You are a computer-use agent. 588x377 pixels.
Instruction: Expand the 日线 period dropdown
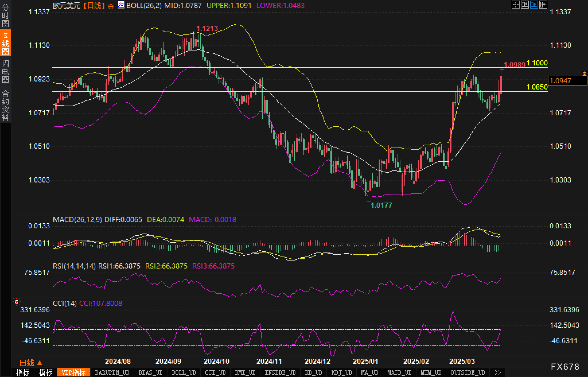click(31, 363)
